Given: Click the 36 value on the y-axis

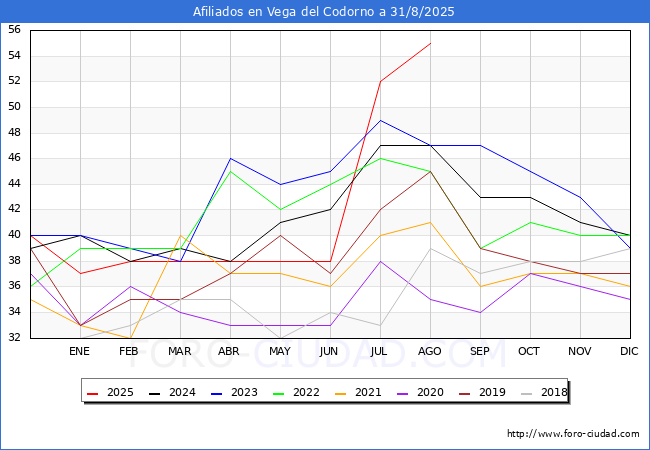Looking at the screenshot, I should tap(14, 286).
